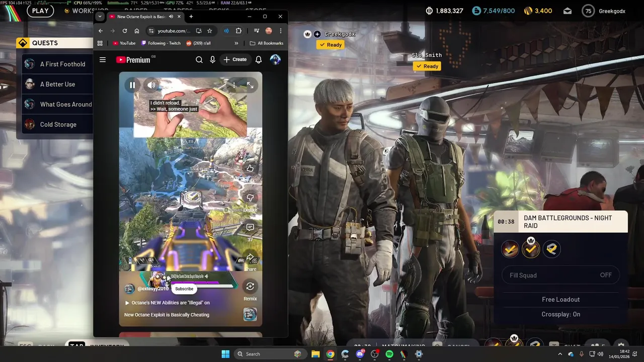Expand hidden bookmarks chevron
Screen dimensions: 644x362
tap(236, 43)
